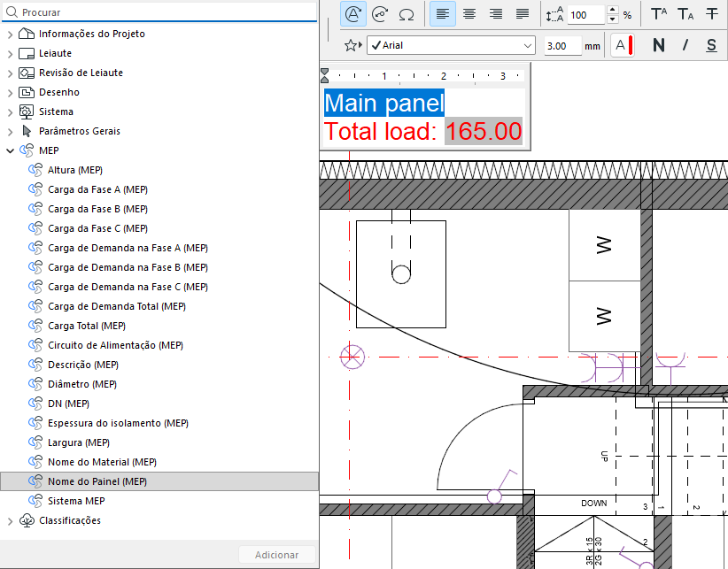
Task: Increase the line spacing percentage value
Action: (x=613, y=10)
